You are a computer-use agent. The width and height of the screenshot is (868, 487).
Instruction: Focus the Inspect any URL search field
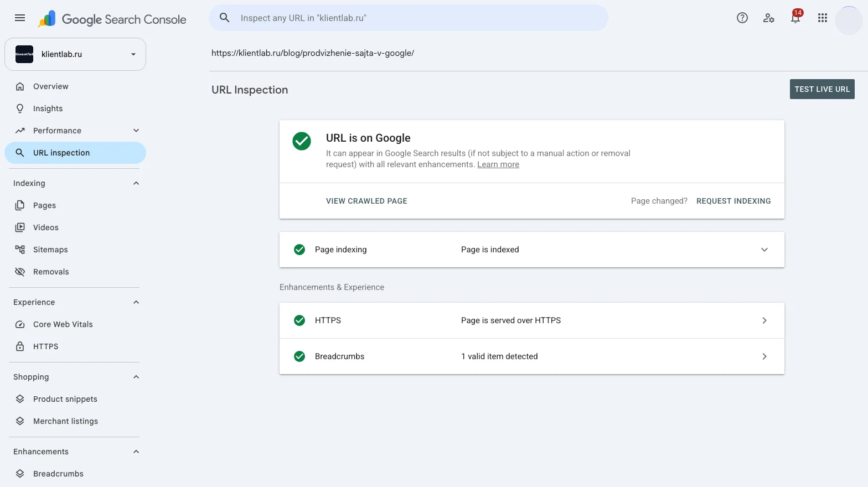[409, 18]
